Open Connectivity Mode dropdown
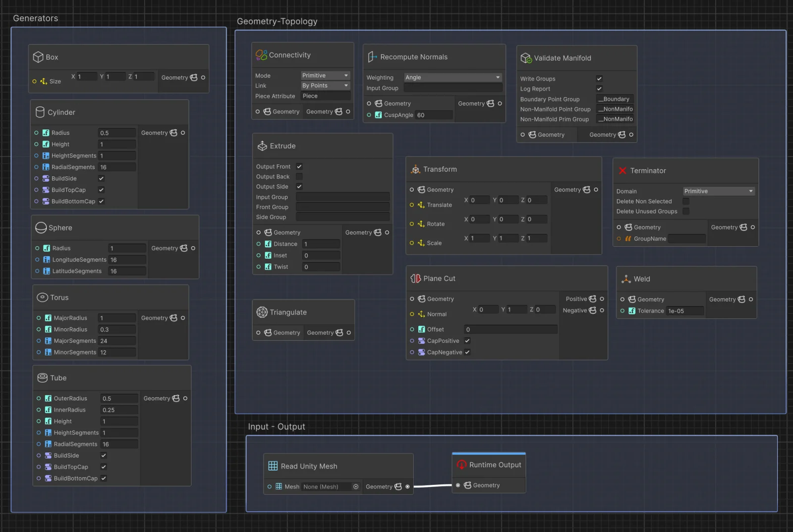Screen dimensions: 793x532 coord(326,75)
